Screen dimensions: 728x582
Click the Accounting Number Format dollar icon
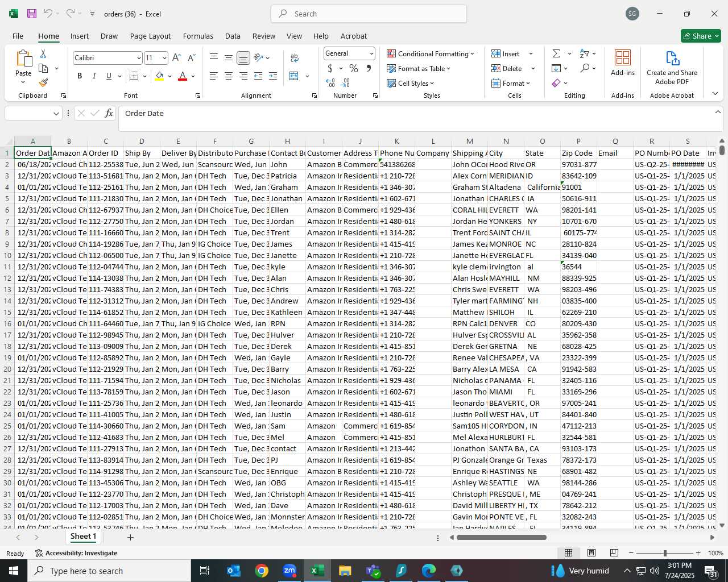click(x=330, y=68)
